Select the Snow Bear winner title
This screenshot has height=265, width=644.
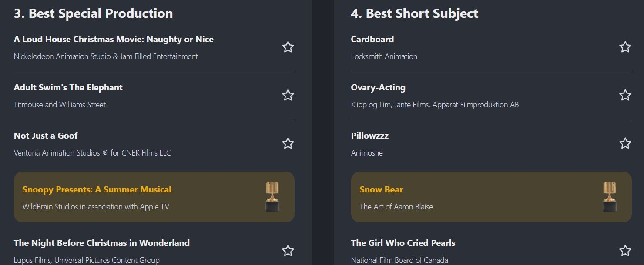point(381,189)
